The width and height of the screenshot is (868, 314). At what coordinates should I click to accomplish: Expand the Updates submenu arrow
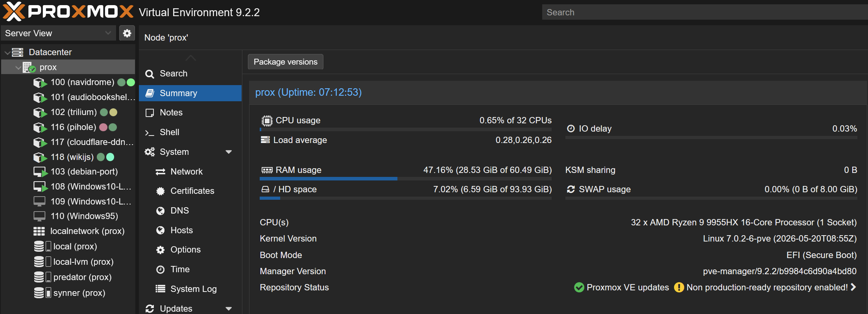[229, 308]
